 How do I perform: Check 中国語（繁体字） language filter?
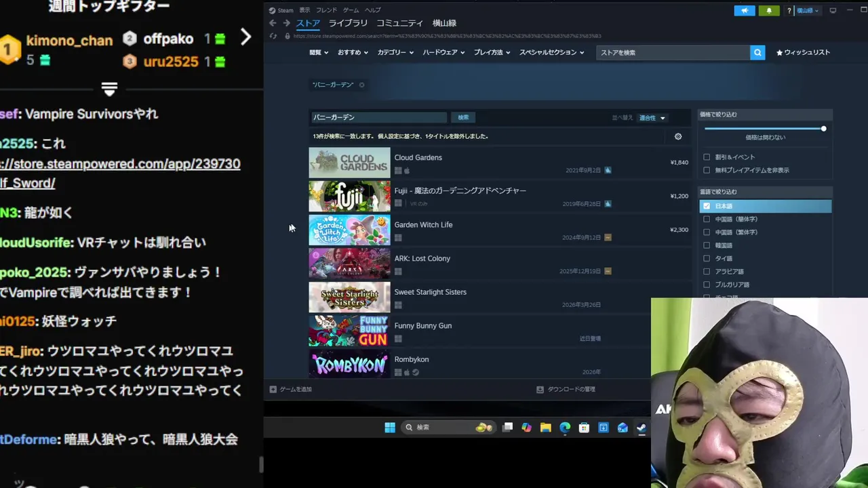point(707,232)
